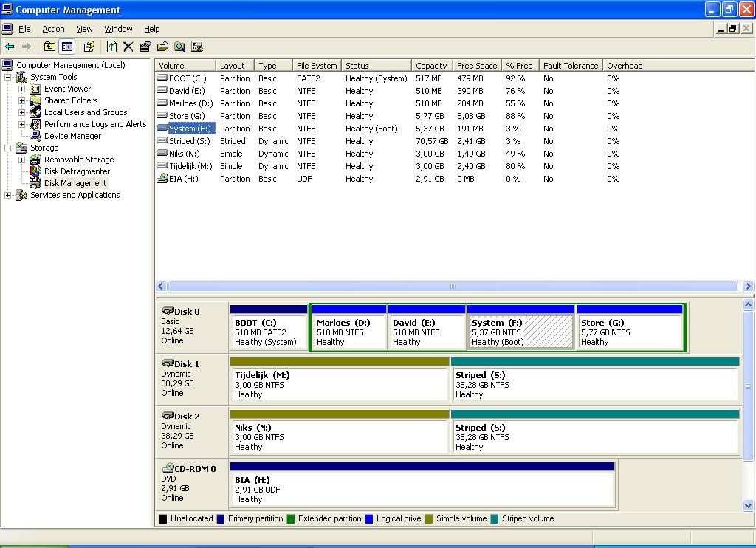Image resolution: width=756 pixels, height=548 pixels.
Task: Click the disk pane scroll down arrow
Action: pos(748,506)
